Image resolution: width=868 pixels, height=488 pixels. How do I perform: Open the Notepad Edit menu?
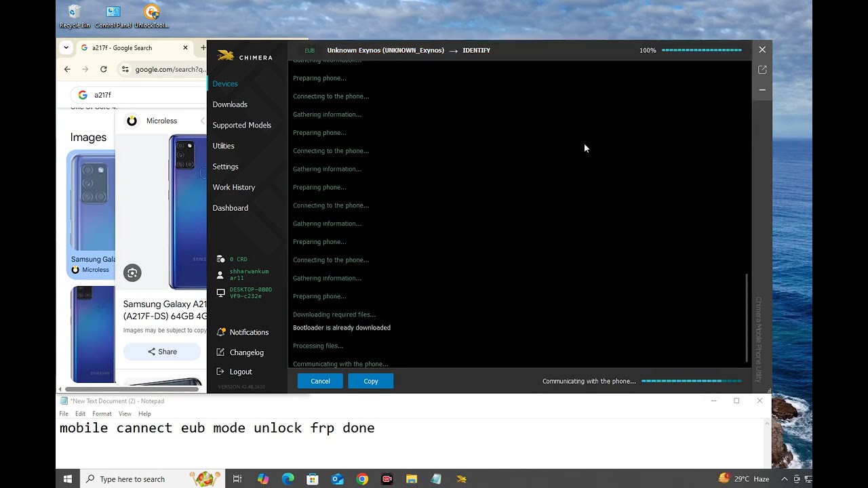[80, 413]
